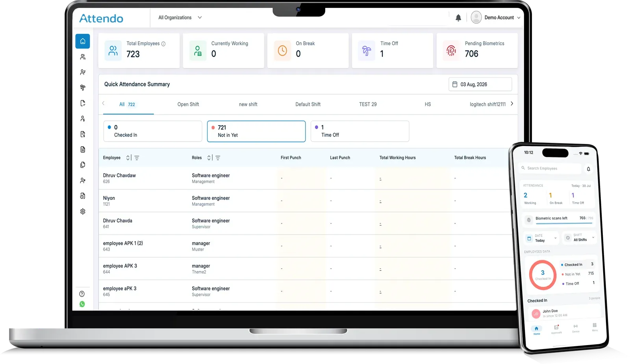Open the copy documents sidebar icon
Screen dimensions: 630x364
click(x=83, y=165)
